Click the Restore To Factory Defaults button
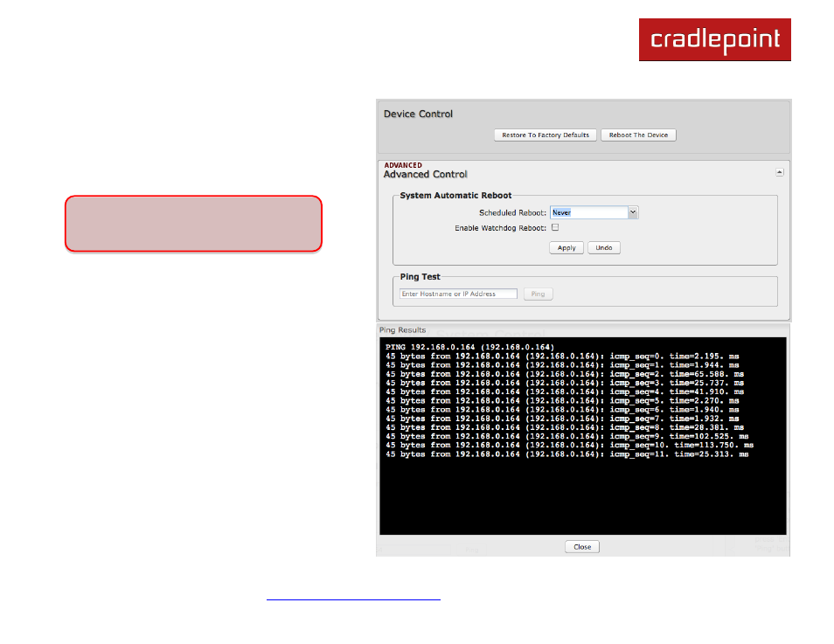This screenshot has height=644, width=834. click(x=546, y=135)
